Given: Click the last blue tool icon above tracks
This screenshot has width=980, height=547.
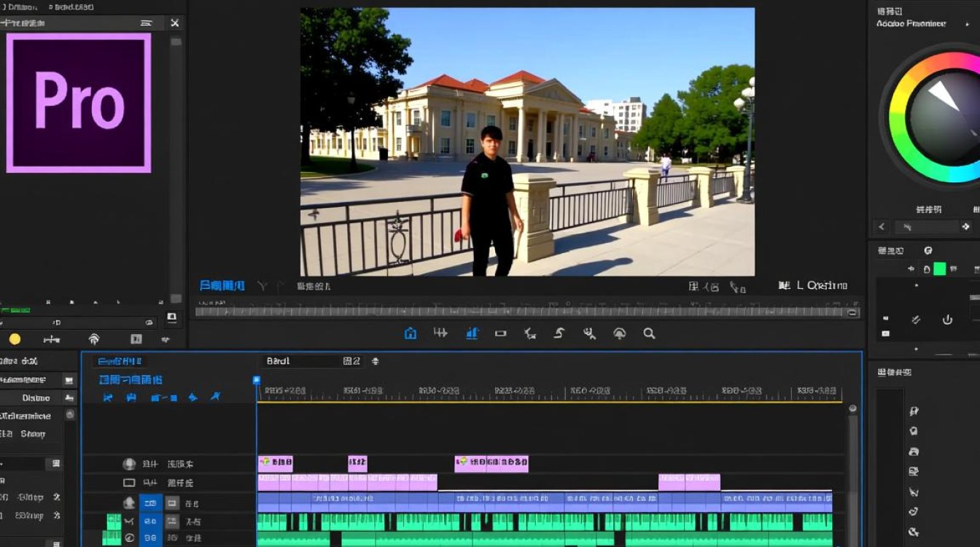Looking at the screenshot, I should click(215, 397).
